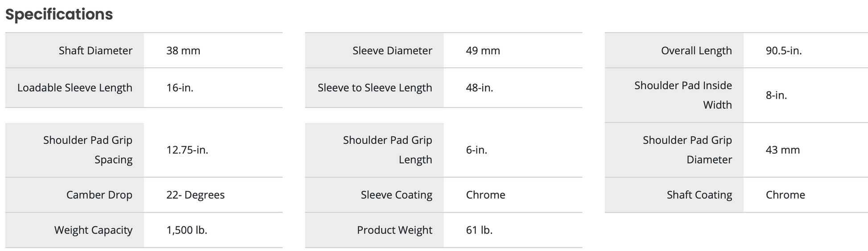Screen dimensions: 868x251
Task: Select the 12.75-in. grip spacing value
Action: [187, 150]
